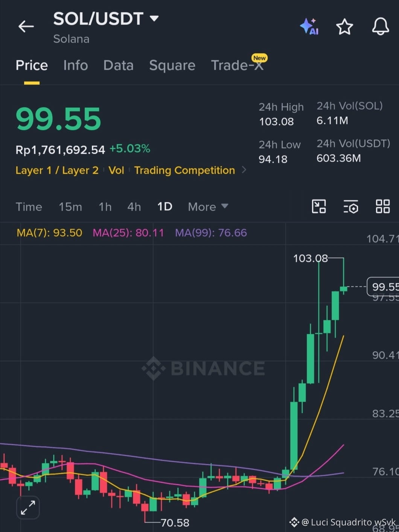Tap the 99.55 current price

[58, 119]
